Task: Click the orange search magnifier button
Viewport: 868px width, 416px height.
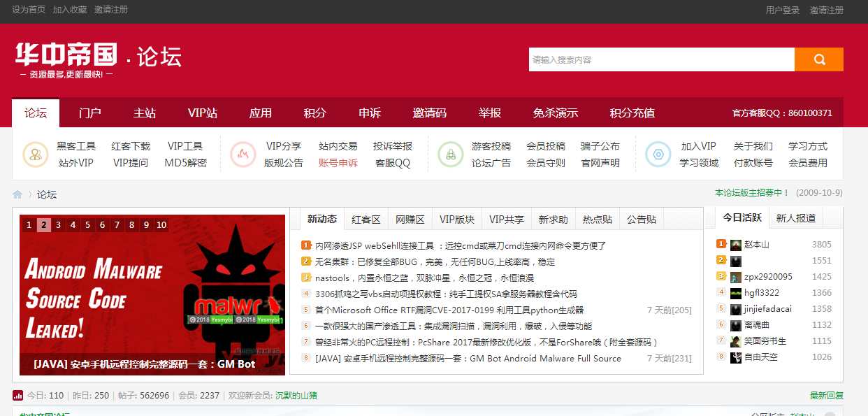Action: [x=819, y=59]
